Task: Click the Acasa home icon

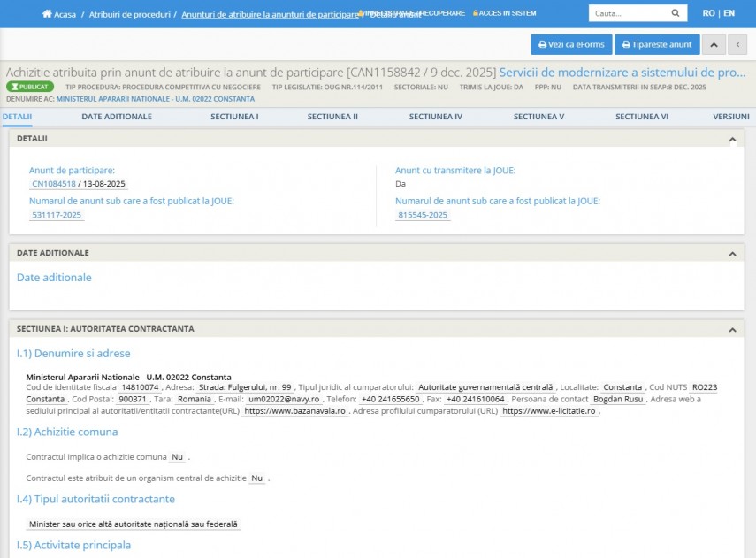Action: [48, 15]
